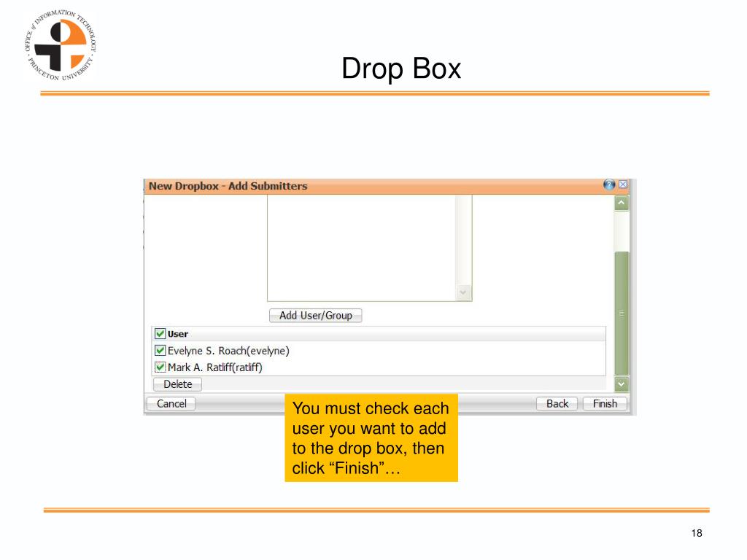
Task: Uncheck Mark A. Ratliff checkbox
Action: (x=160, y=367)
